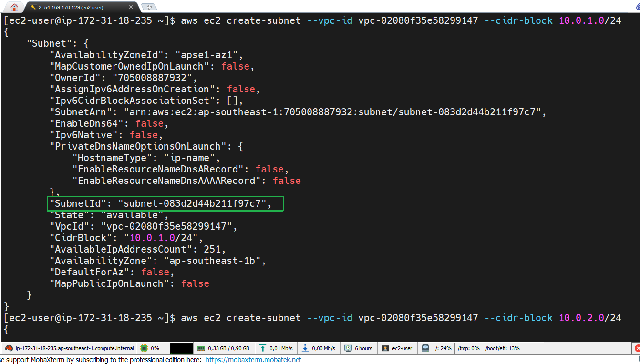
Task: Click the second create-subnet command with 10.0.2.0/24
Action: [401, 318]
